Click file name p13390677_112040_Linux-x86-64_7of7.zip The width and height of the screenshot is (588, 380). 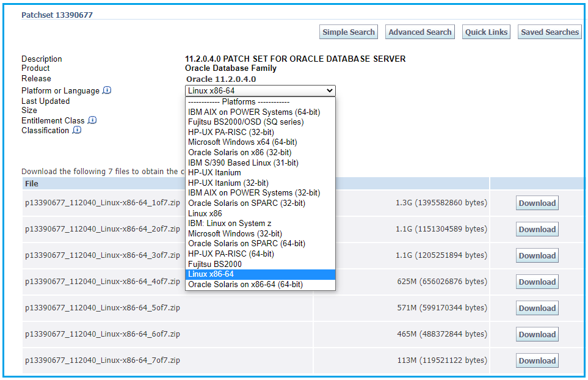pos(103,360)
